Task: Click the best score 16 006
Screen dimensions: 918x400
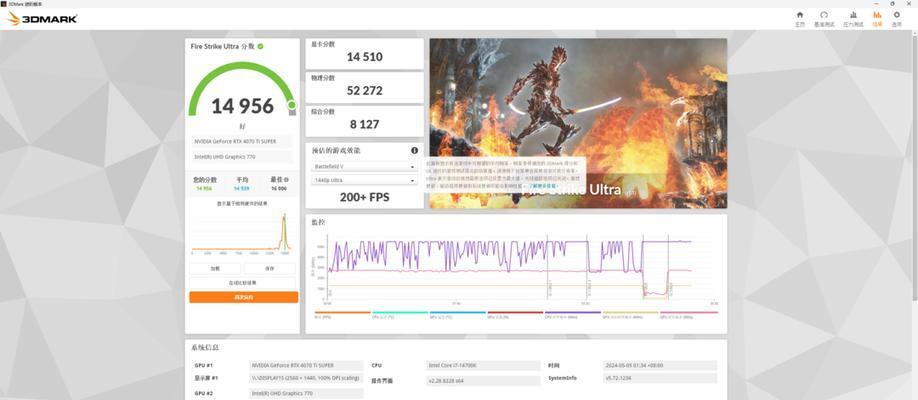Action: pyautogui.click(x=278, y=189)
